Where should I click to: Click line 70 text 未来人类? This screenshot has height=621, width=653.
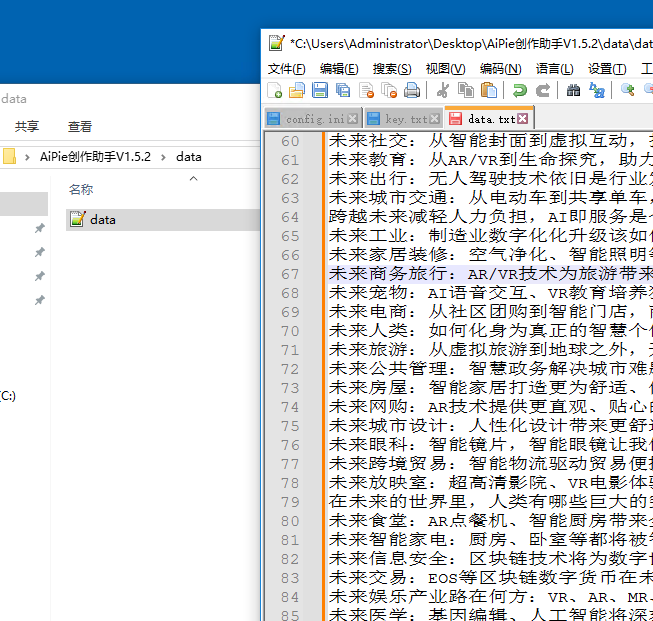pos(491,331)
